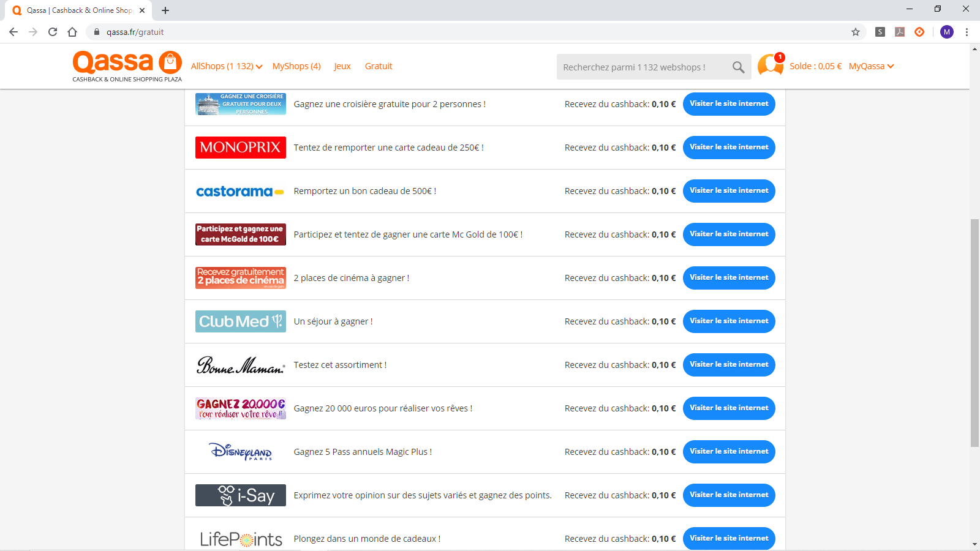Visit the site for i-Say offer
980x551 pixels.
[729, 495]
